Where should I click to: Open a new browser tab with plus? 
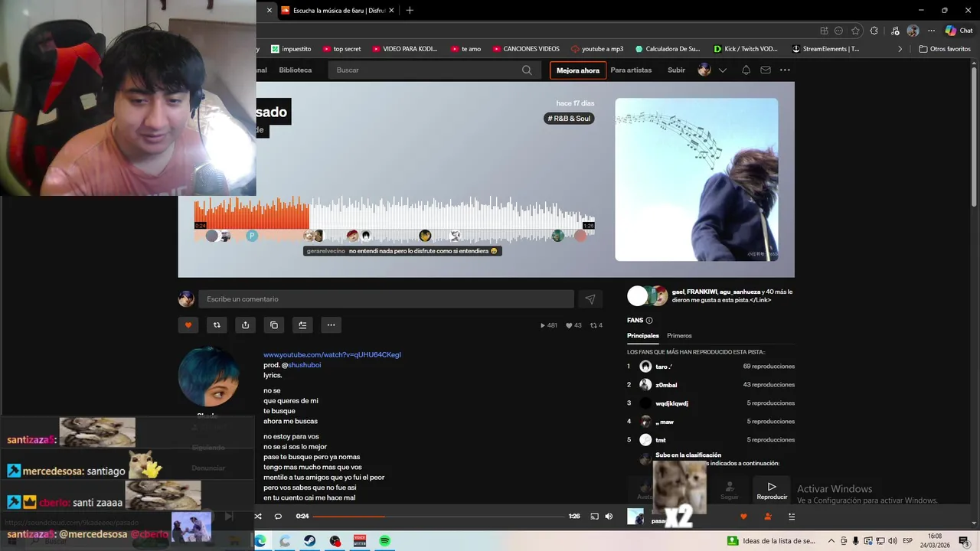pos(410,10)
